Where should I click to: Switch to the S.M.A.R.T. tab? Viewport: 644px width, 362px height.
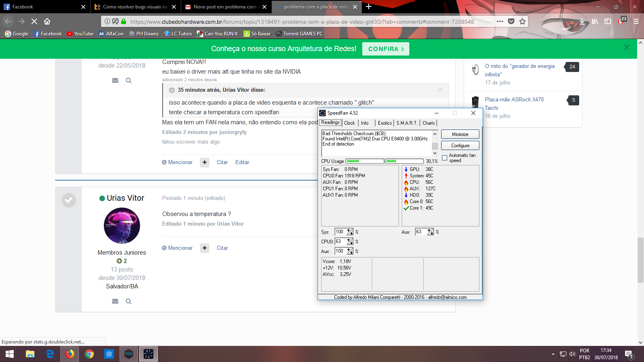point(407,123)
